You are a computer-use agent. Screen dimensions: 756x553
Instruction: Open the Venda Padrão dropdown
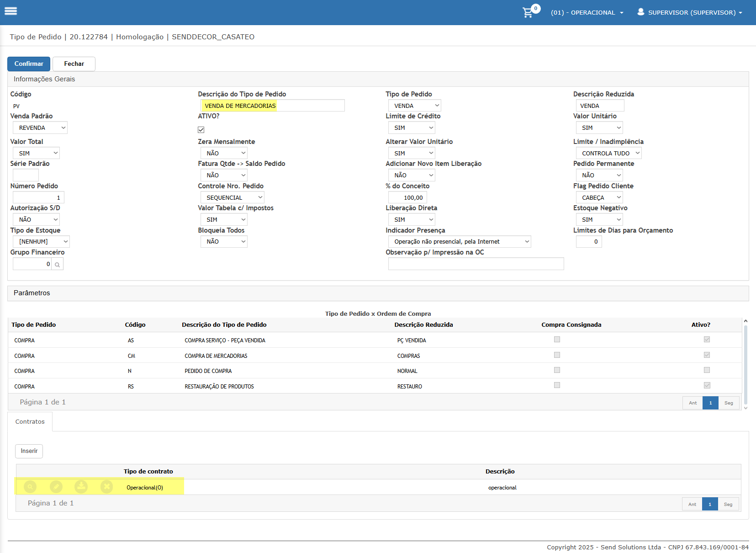click(x=40, y=128)
